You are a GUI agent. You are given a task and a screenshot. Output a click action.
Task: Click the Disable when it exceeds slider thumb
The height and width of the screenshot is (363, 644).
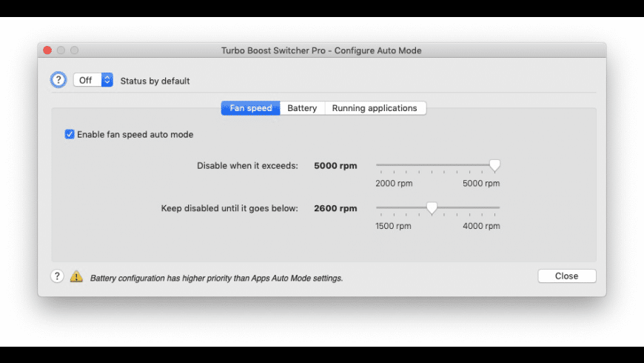495,166
